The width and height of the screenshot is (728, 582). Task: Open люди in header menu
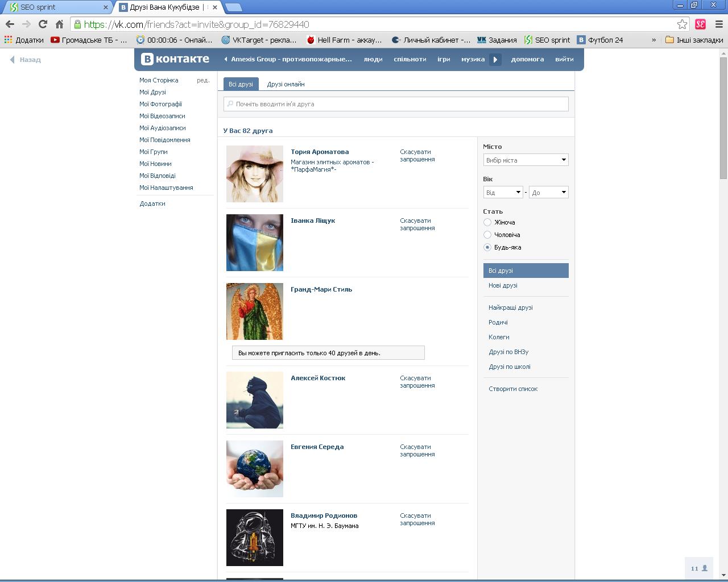pyautogui.click(x=373, y=59)
